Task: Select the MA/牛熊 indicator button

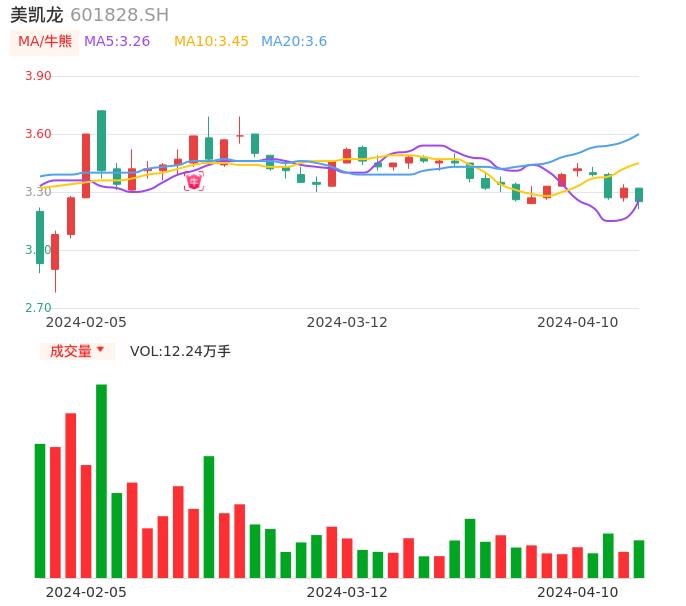Action: click(45, 41)
